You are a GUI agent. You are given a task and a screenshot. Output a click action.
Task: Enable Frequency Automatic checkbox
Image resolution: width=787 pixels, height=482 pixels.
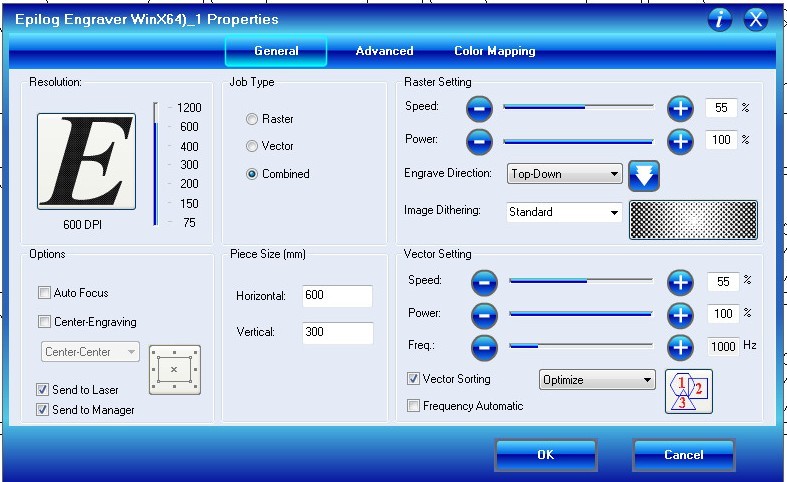413,406
